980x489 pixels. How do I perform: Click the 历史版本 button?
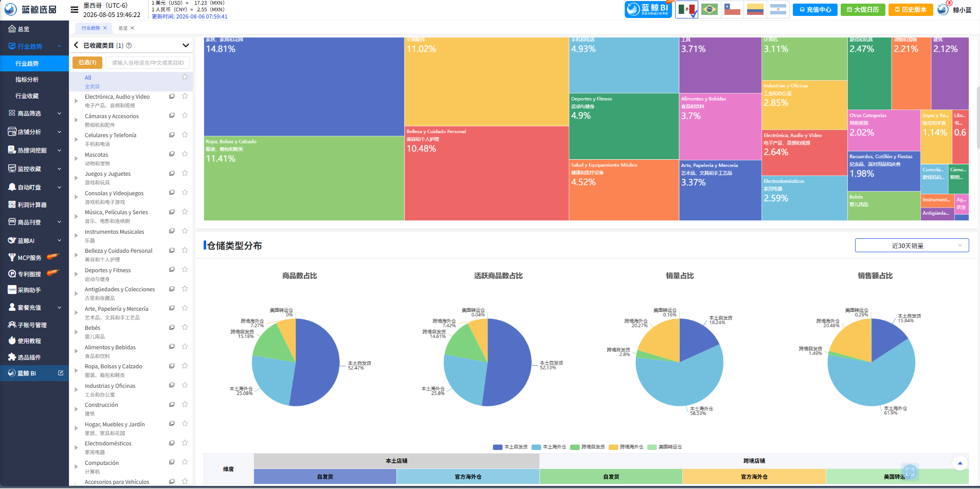click(x=911, y=10)
